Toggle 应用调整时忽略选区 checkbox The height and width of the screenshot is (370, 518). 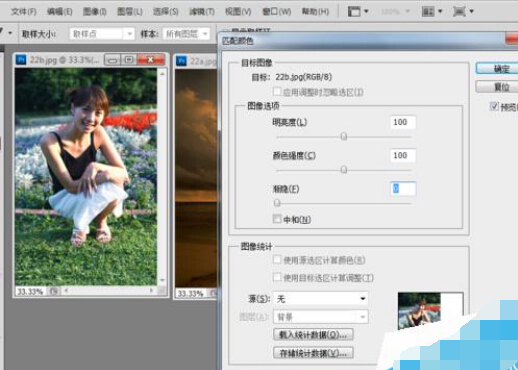[277, 91]
